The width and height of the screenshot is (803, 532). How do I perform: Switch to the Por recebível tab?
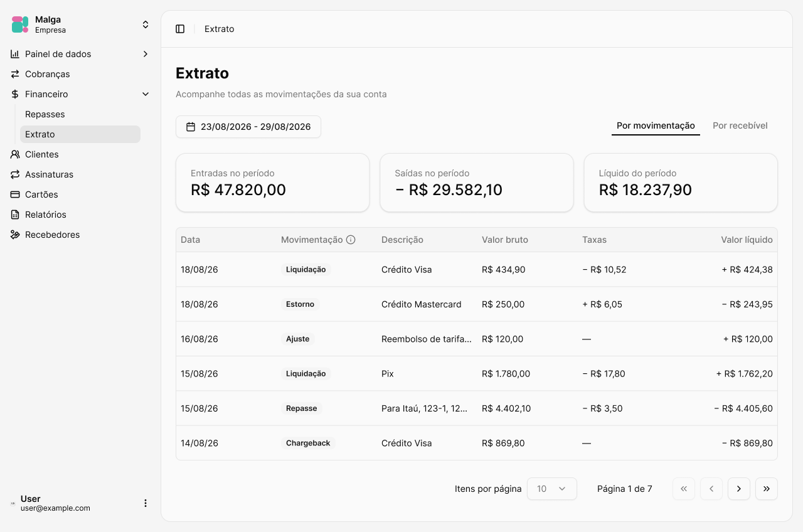click(x=740, y=125)
